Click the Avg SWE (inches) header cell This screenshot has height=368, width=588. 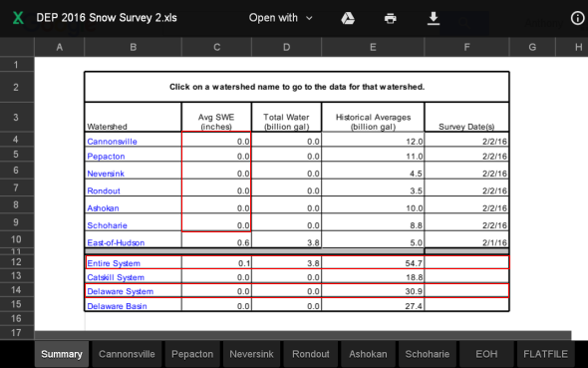tap(216, 118)
